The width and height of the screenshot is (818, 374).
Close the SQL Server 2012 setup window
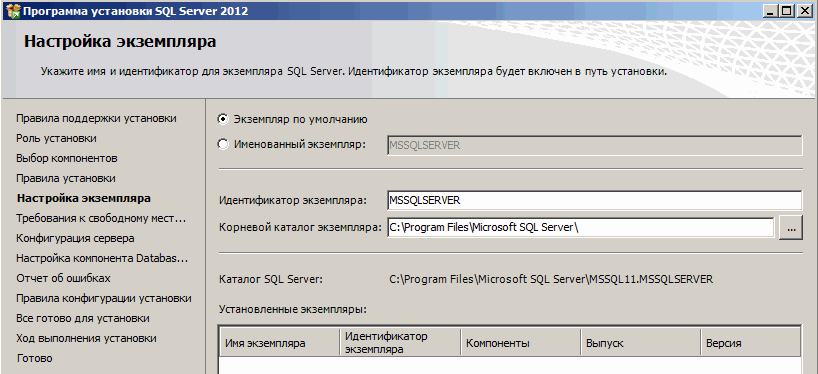(805, 10)
